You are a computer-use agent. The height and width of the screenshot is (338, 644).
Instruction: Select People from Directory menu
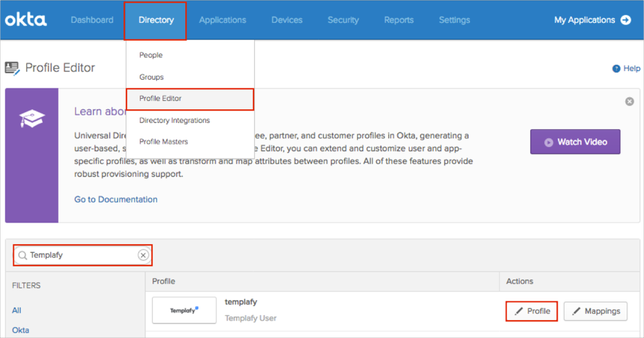151,55
